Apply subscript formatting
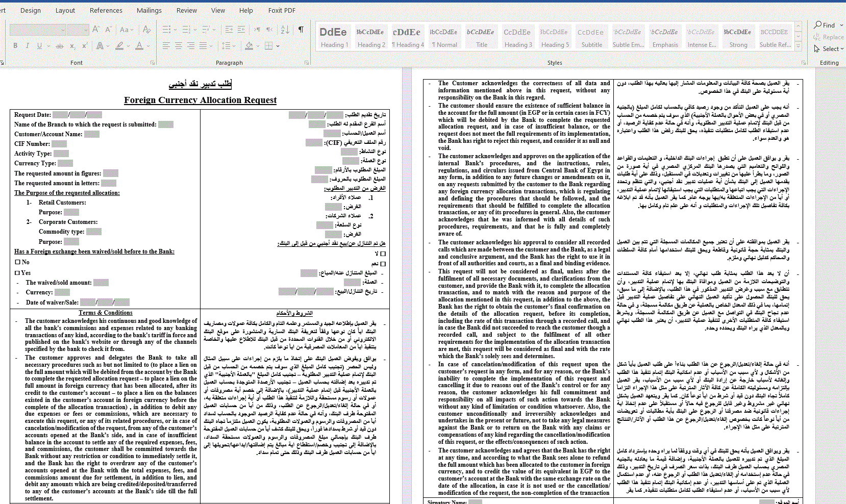 [72, 46]
